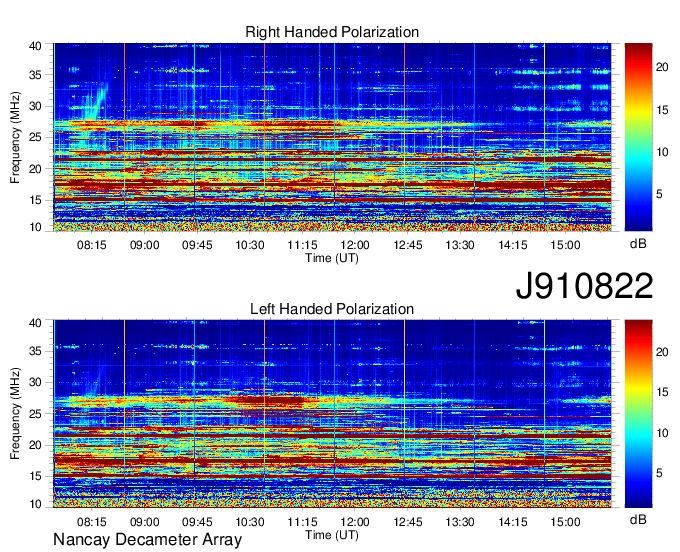Click the Left Handed plot's color scale bar
The height and width of the screenshot is (552, 680).
(x=638, y=414)
